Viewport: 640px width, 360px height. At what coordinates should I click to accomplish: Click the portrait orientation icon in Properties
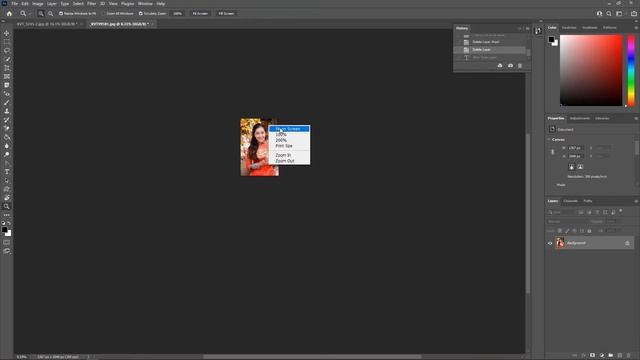click(x=571, y=167)
